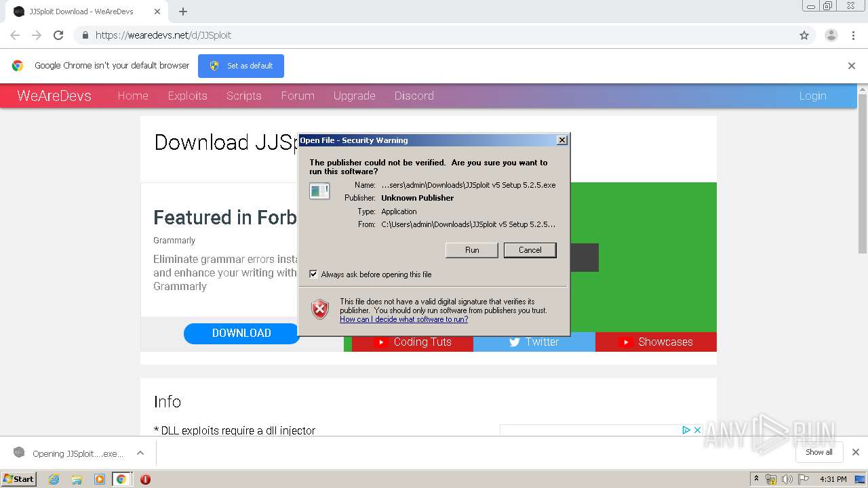Image resolution: width=868 pixels, height=488 pixels.
Task: Open the media player taskbar icon
Action: [99, 479]
